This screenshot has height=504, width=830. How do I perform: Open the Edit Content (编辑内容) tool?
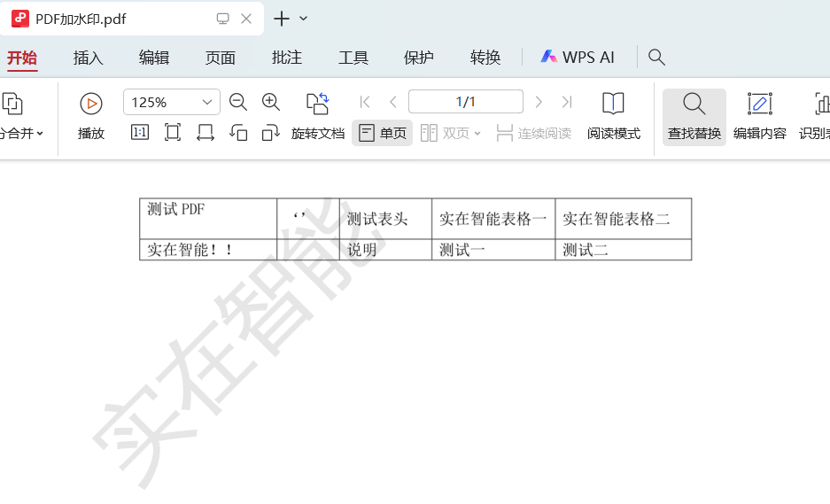point(759,116)
